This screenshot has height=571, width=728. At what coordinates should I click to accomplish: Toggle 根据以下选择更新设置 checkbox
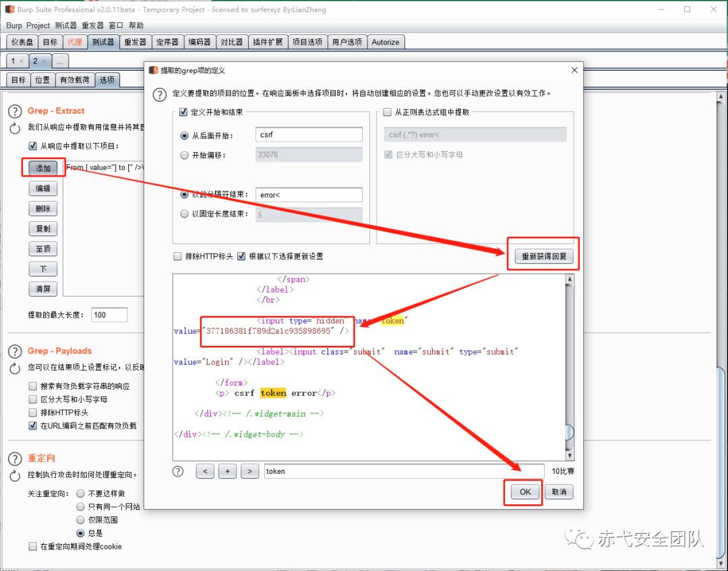[241, 256]
